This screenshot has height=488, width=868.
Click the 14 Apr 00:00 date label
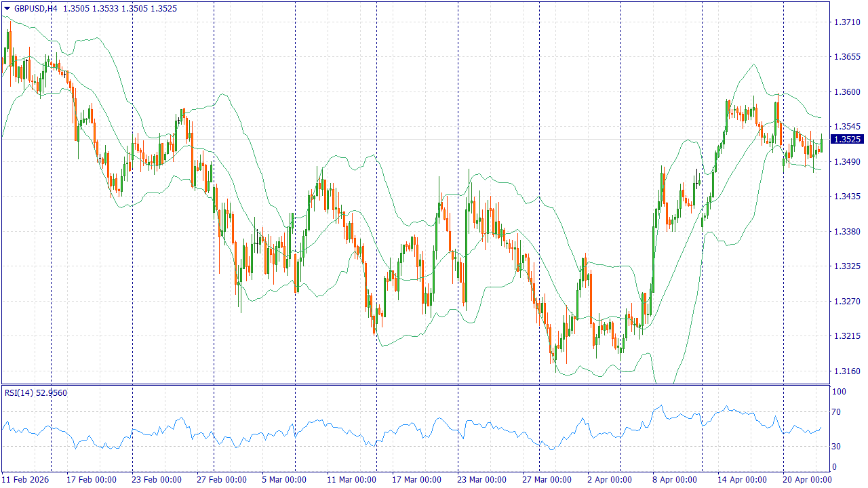[x=741, y=480]
